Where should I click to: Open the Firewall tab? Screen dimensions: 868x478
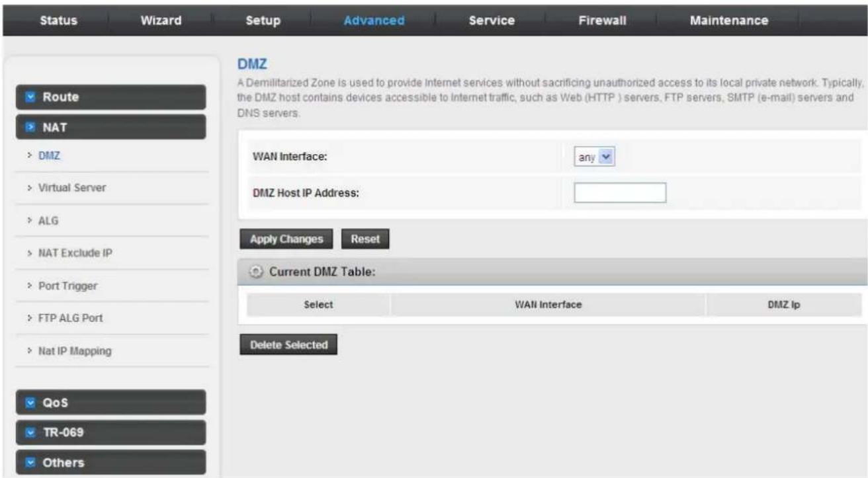pyautogui.click(x=602, y=20)
